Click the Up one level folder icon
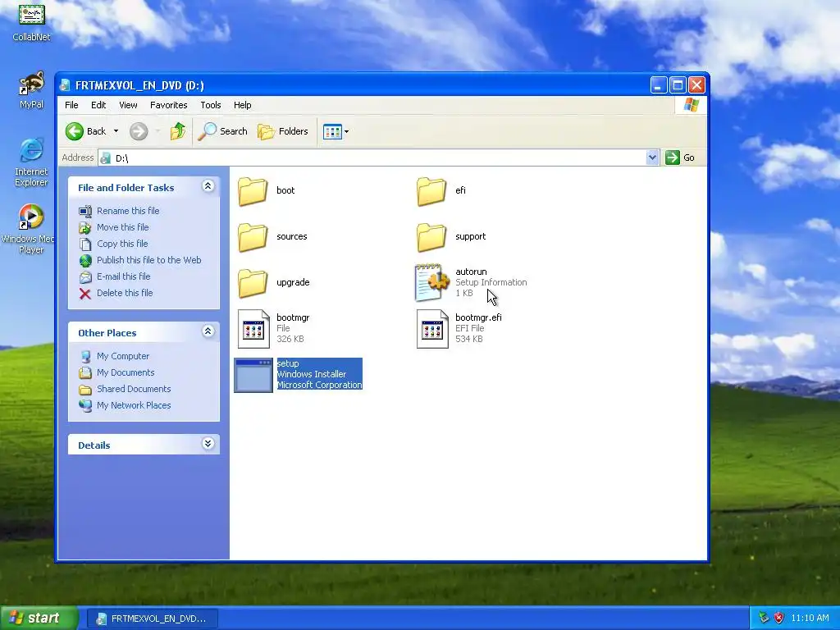 click(x=178, y=131)
